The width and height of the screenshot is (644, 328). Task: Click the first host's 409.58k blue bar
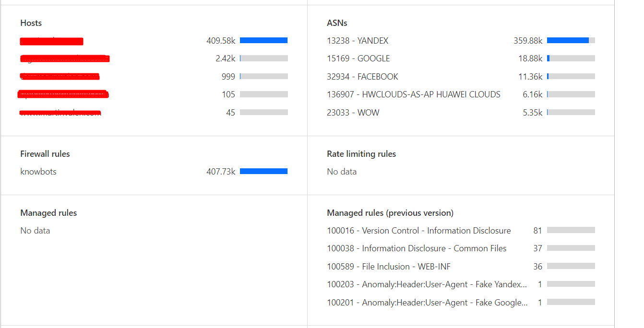coord(264,40)
